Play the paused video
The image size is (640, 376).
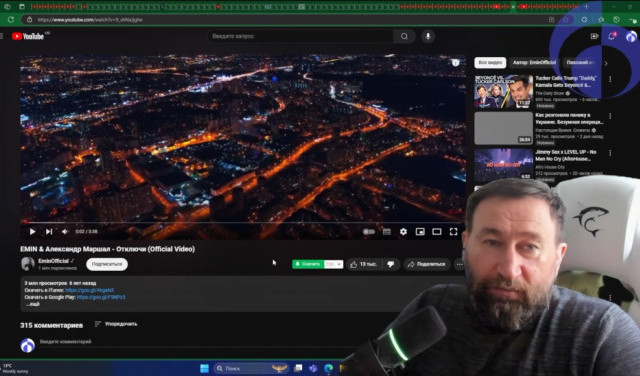pyautogui.click(x=32, y=231)
